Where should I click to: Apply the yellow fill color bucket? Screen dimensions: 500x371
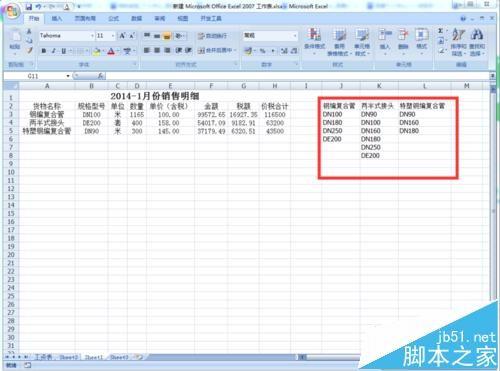[96, 51]
